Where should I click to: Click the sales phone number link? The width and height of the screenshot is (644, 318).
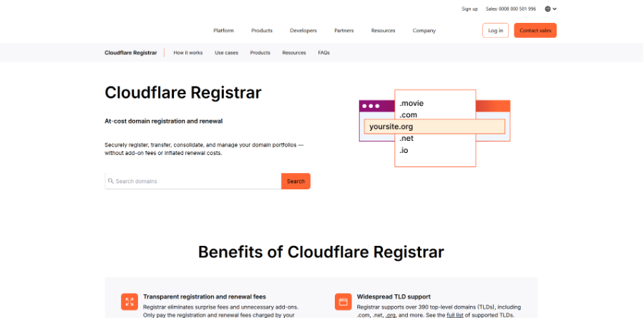pyautogui.click(x=510, y=9)
